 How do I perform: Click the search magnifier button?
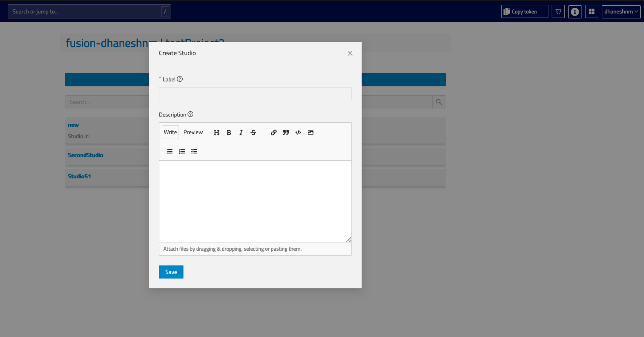click(439, 102)
